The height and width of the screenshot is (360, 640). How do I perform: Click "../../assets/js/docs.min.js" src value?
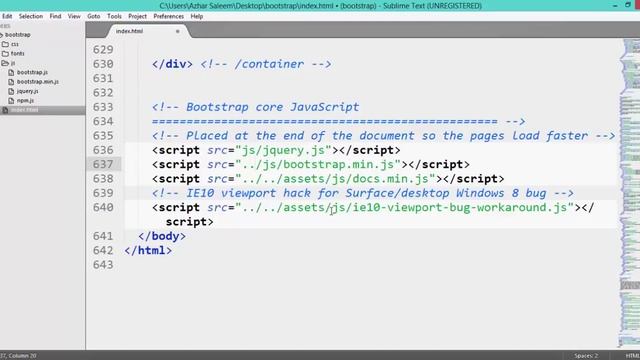(x=335, y=178)
